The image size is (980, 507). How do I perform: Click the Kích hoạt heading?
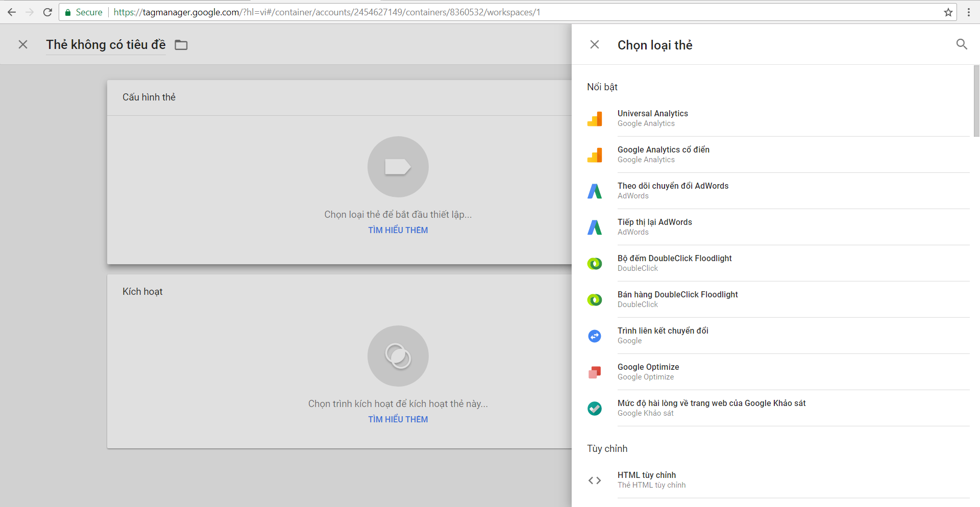point(142,291)
